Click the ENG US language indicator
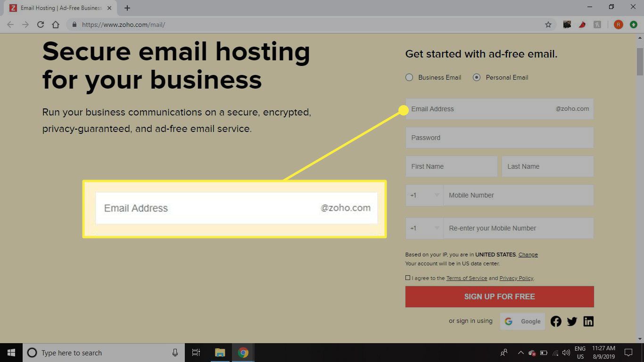This screenshot has height=362, width=644. click(x=580, y=353)
